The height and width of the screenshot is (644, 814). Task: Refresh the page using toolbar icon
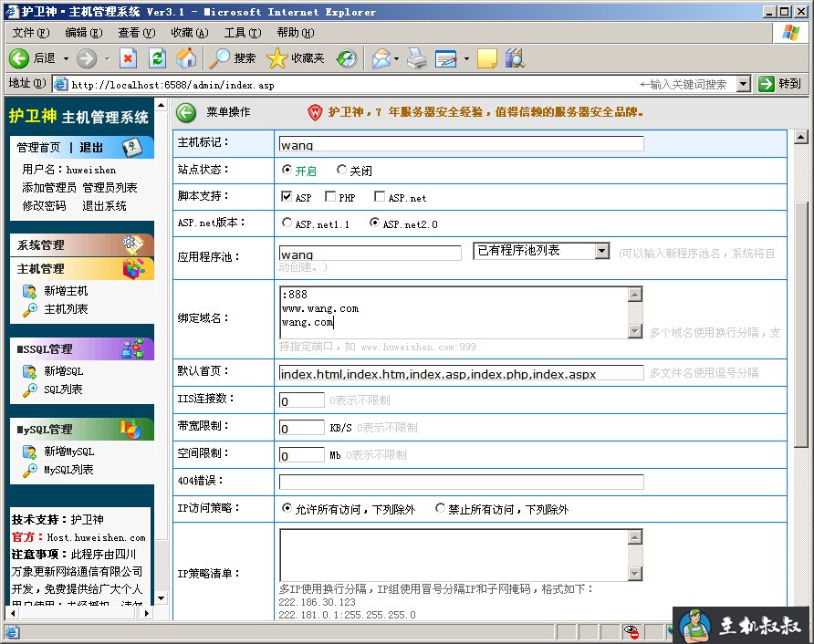click(x=157, y=58)
